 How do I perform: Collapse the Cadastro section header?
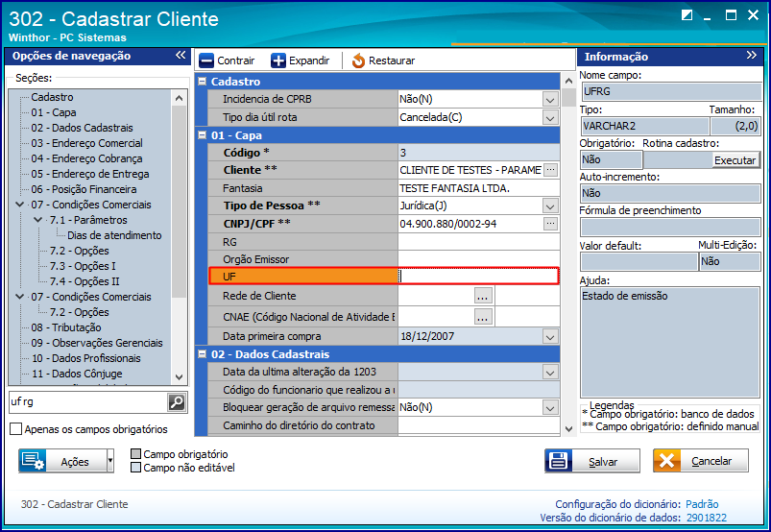tap(202, 82)
